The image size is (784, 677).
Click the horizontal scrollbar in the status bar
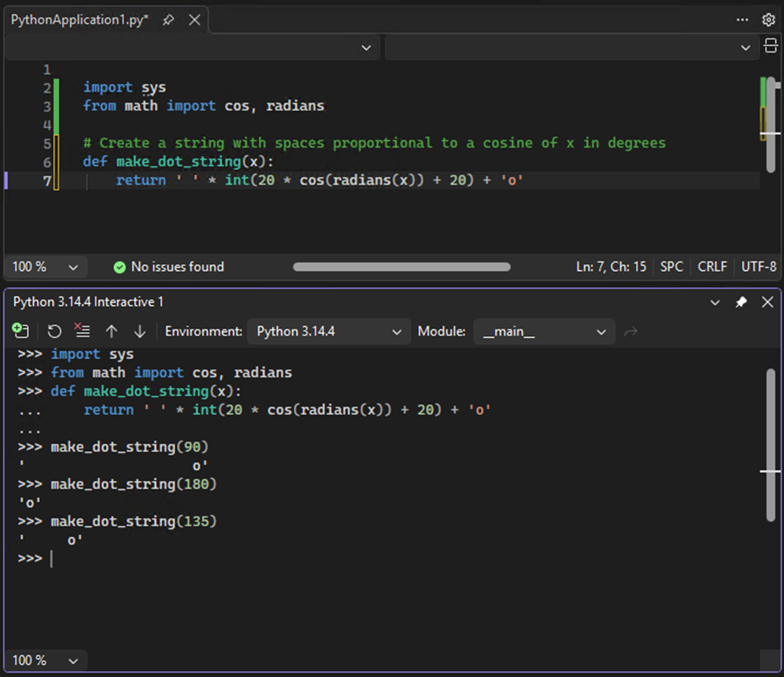[401, 267]
